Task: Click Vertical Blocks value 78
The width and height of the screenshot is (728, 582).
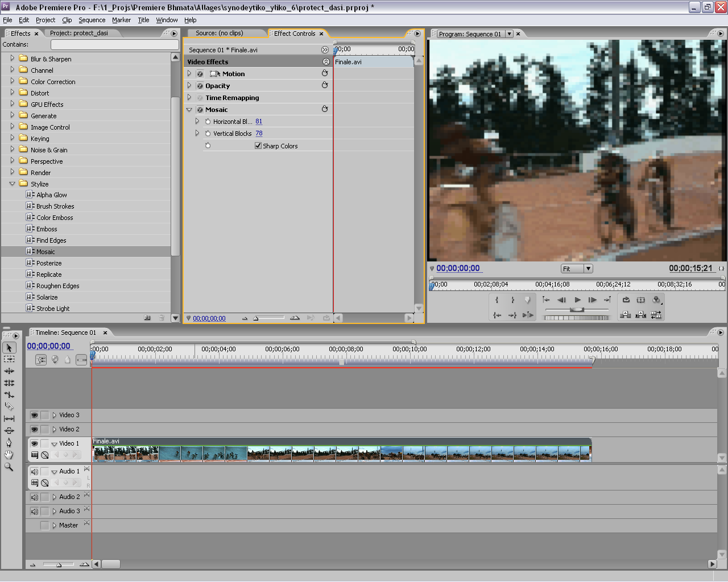Action: tap(259, 134)
